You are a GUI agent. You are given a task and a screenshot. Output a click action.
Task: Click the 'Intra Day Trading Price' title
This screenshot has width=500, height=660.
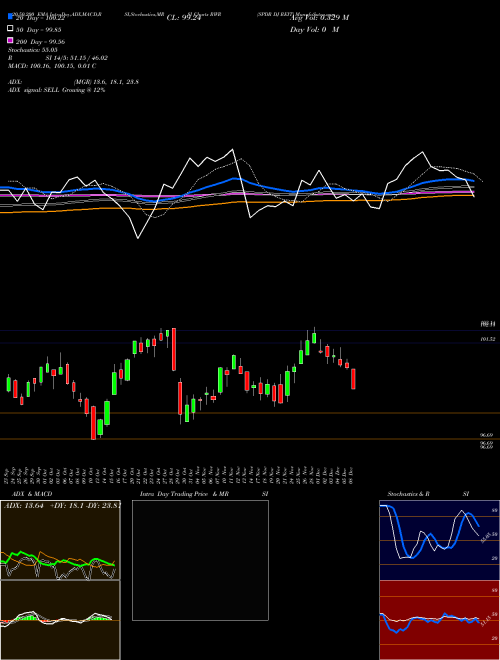tap(174, 494)
